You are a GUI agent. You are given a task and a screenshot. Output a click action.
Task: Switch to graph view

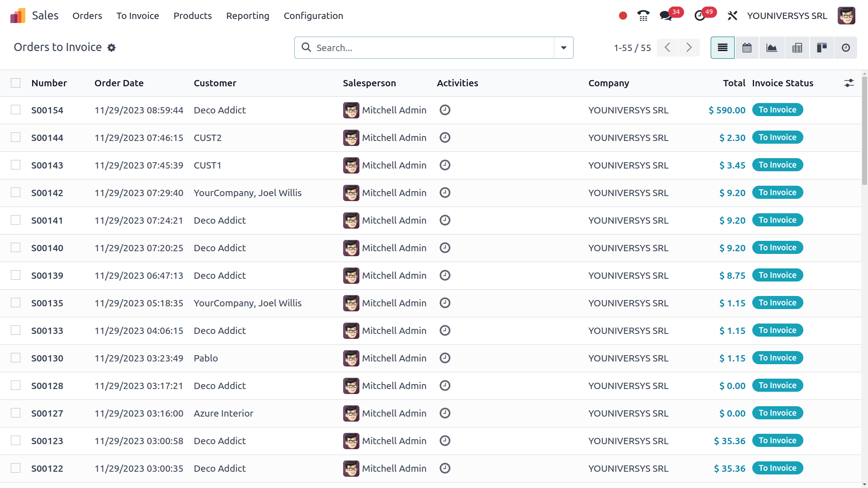772,47
